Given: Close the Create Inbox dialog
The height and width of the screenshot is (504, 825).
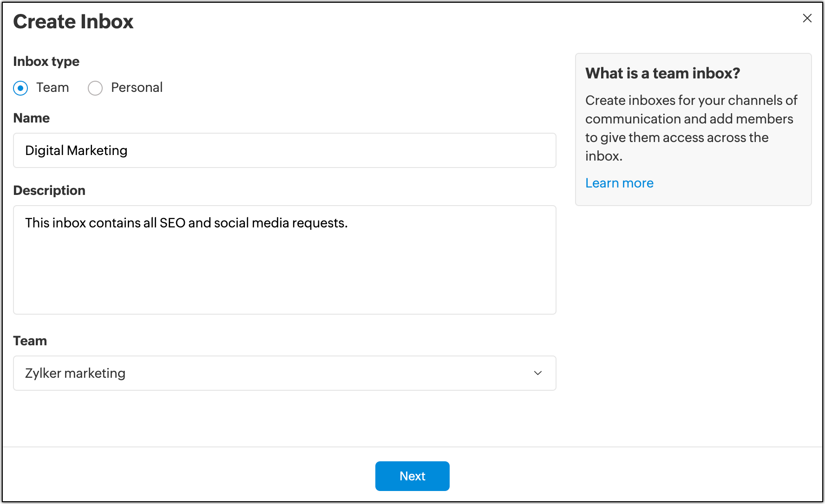Looking at the screenshot, I should click(807, 18).
